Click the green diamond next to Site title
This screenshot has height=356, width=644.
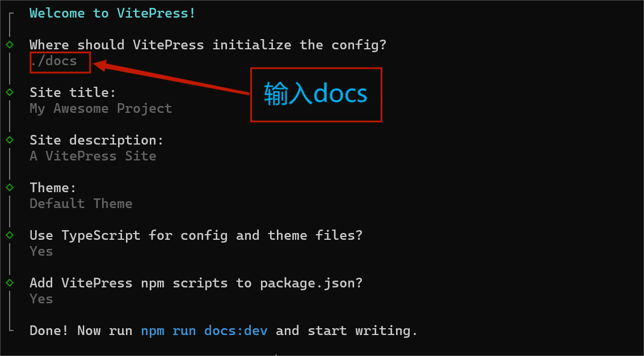pyautogui.click(x=10, y=92)
